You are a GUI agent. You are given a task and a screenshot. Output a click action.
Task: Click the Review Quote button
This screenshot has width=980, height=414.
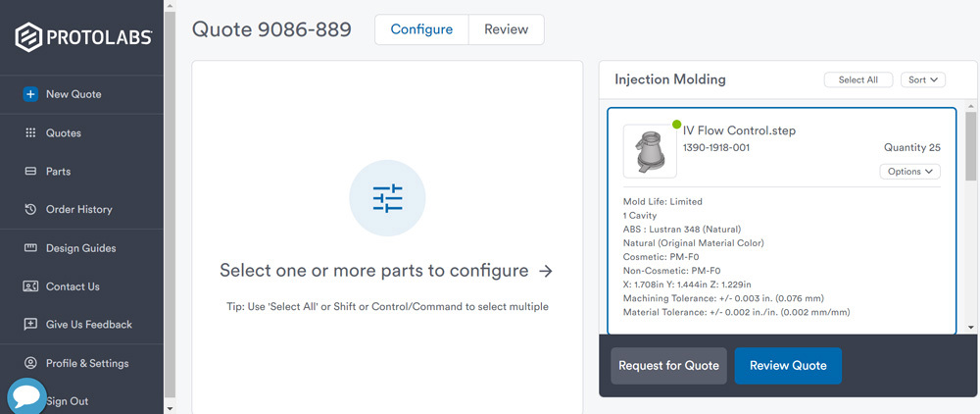(788, 365)
